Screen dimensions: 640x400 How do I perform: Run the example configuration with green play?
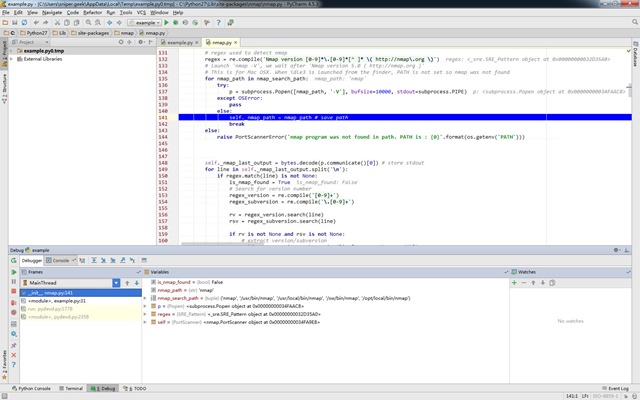[x=166, y=22]
